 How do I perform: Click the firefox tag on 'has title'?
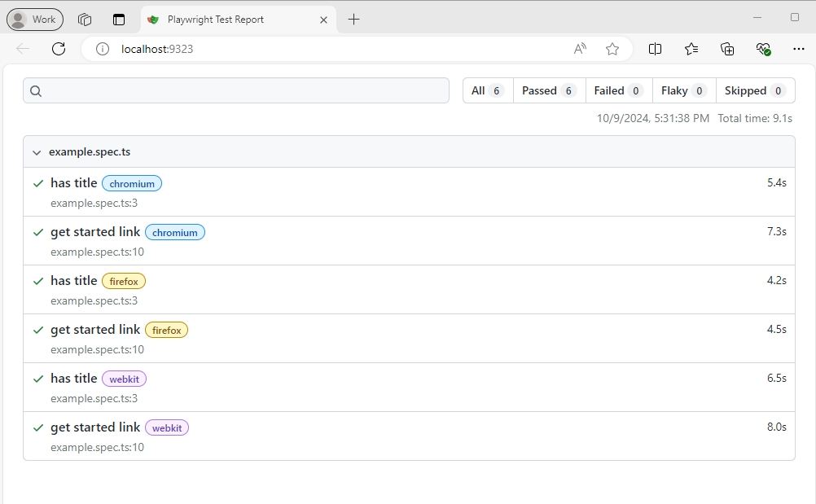[x=124, y=282]
